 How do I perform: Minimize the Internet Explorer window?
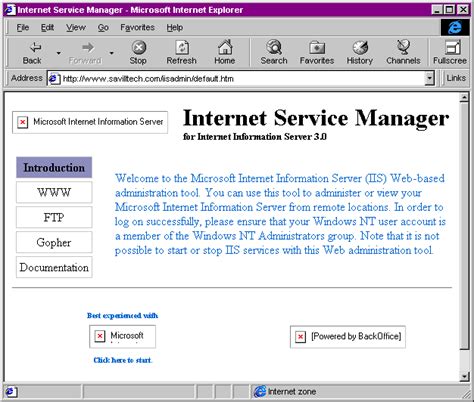click(x=438, y=10)
